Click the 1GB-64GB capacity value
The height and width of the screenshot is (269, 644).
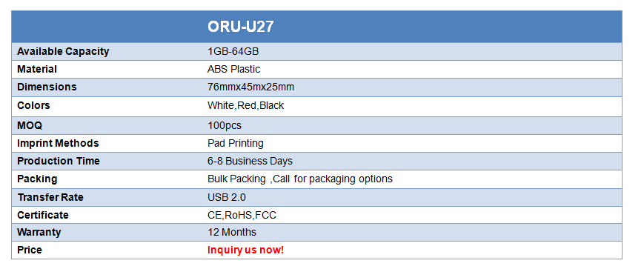[233, 52]
